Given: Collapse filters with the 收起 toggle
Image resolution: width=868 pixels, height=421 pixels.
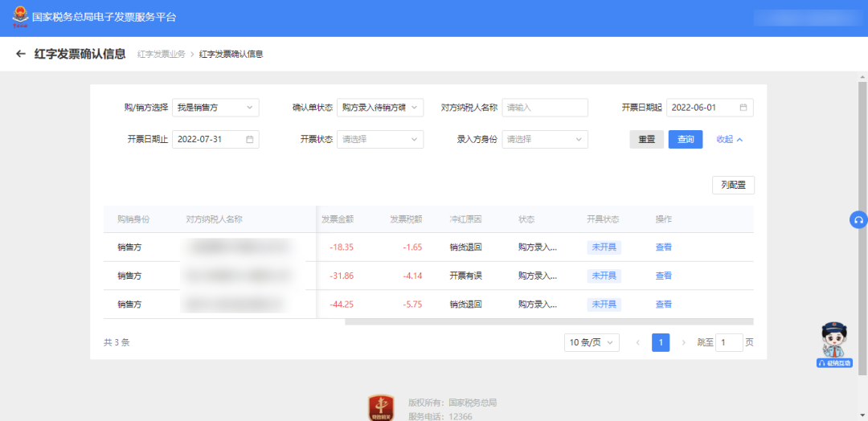Looking at the screenshot, I should pyautogui.click(x=730, y=140).
